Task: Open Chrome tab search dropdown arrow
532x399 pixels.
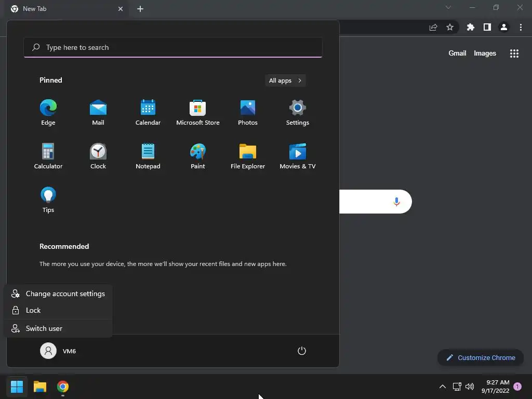Action: click(448, 7)
